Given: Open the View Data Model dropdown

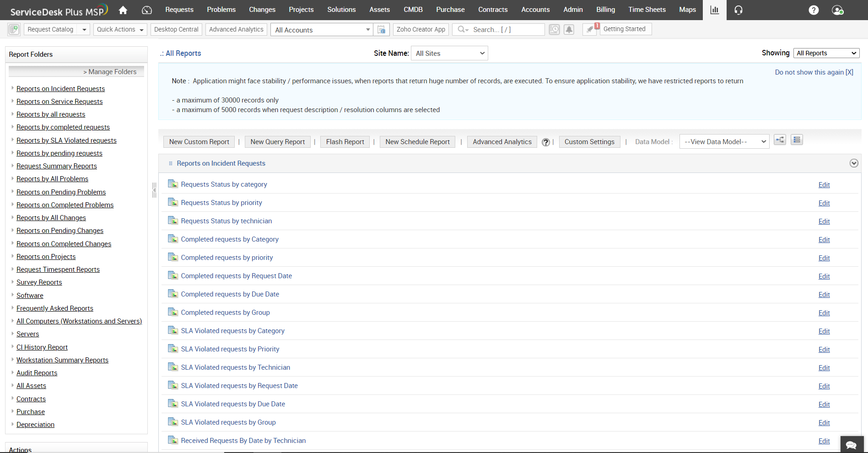Looking at the screenshot, I should click(x=724, y=141).
